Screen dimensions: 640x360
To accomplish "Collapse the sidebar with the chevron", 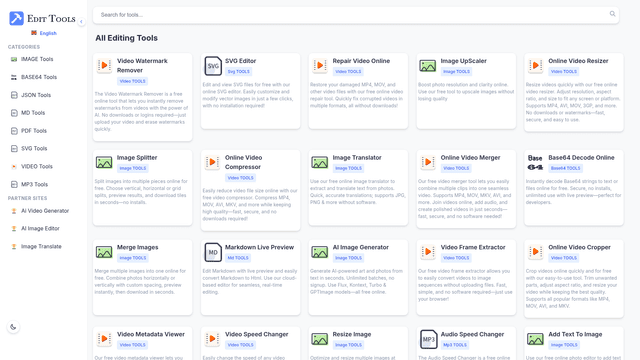I will 81,21.
